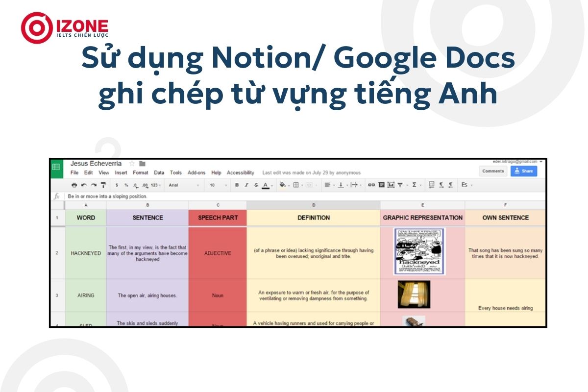Open the Borders dropdown
The height and width of the screenshot is (392, 588).
pyautogui.click(x=298, y=185)
